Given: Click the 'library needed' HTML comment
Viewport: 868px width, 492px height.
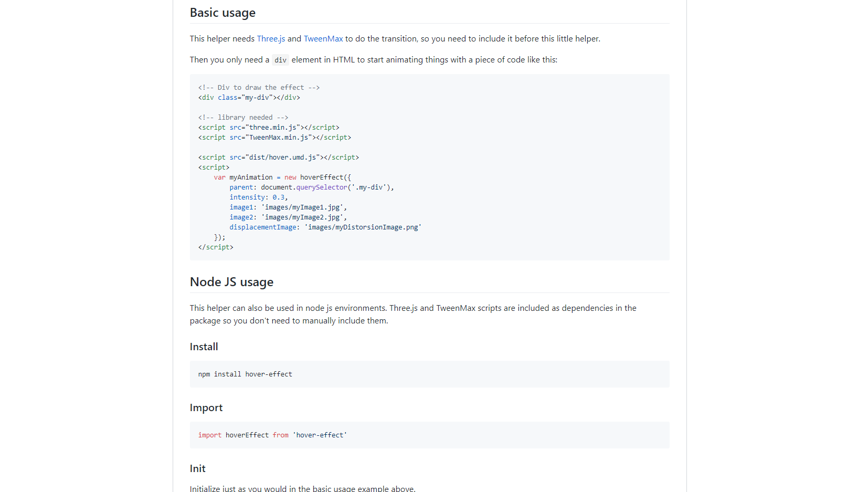Looking at the screenshot, I should 243,118.
